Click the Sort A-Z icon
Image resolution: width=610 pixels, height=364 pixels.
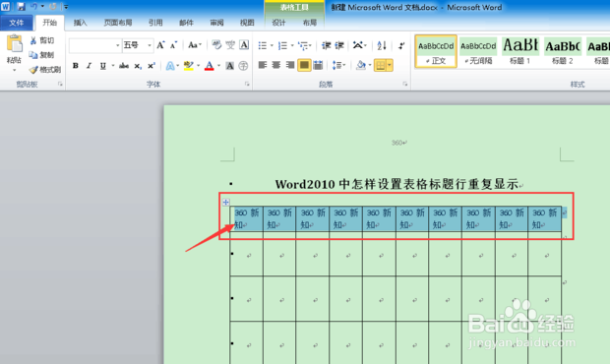coord(382,45)
